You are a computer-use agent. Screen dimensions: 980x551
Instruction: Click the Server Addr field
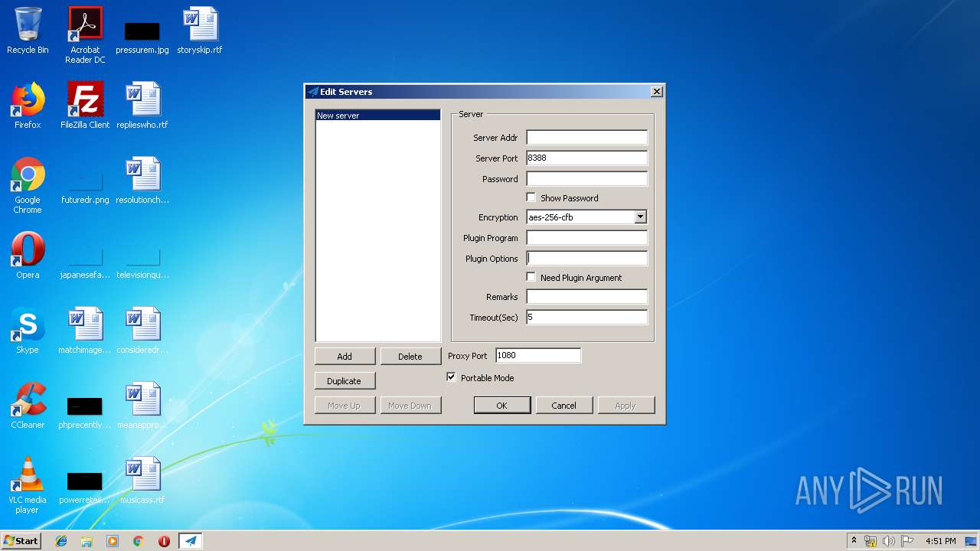pyautogui.click(x=586, y=138)
